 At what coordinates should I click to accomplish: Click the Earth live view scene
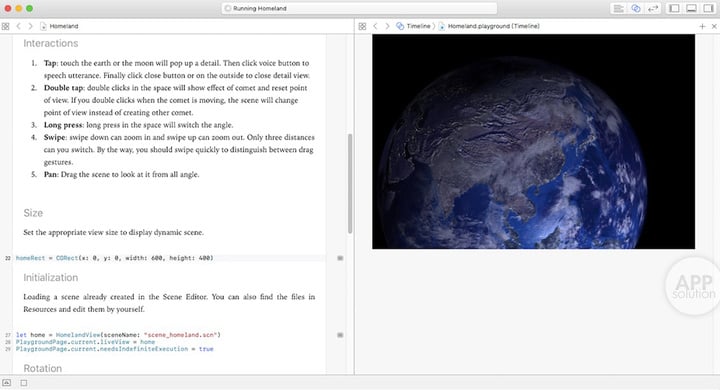pos(533,141)
